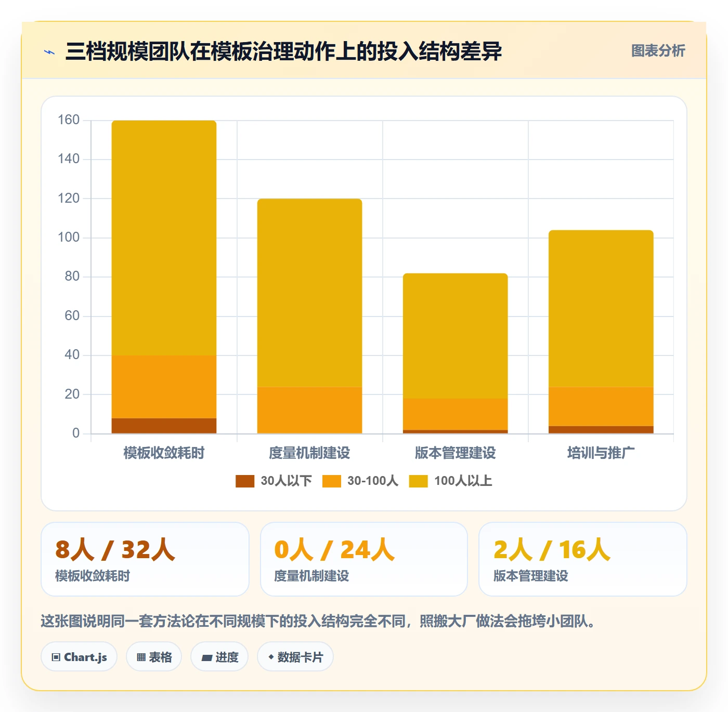Image resolution: width=728 pixels, height=712 pixels.
Task: Select the 数据卡片 tag chip
Action: [x=295, y=657]
